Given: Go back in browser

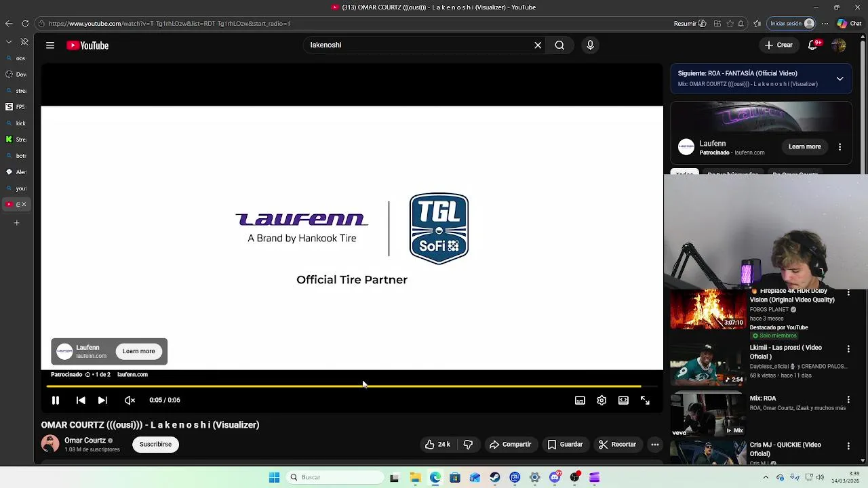Looking at the screenshot, I should pyautogui.click(x=9, y=24).
